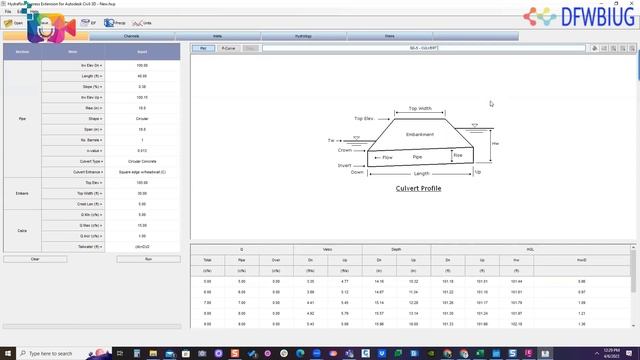Click the second icon in plot toolbar
The height and width of the screenshot is (360, 640).
pos(604,48)
